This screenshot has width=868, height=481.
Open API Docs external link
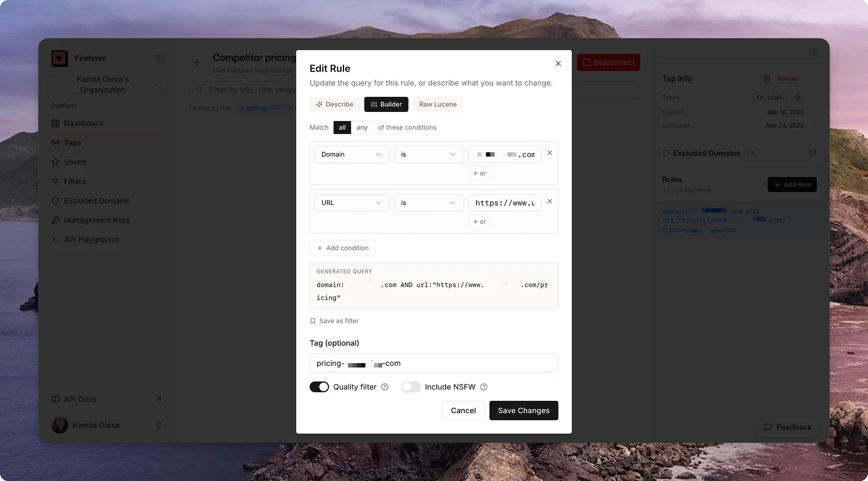click(108, 399)
